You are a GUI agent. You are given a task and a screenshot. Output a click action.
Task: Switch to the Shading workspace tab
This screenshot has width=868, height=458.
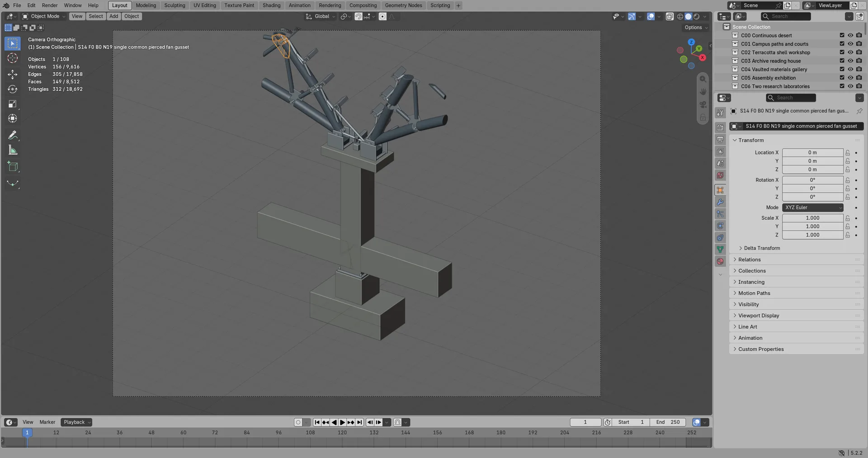[x=271, y=5]
